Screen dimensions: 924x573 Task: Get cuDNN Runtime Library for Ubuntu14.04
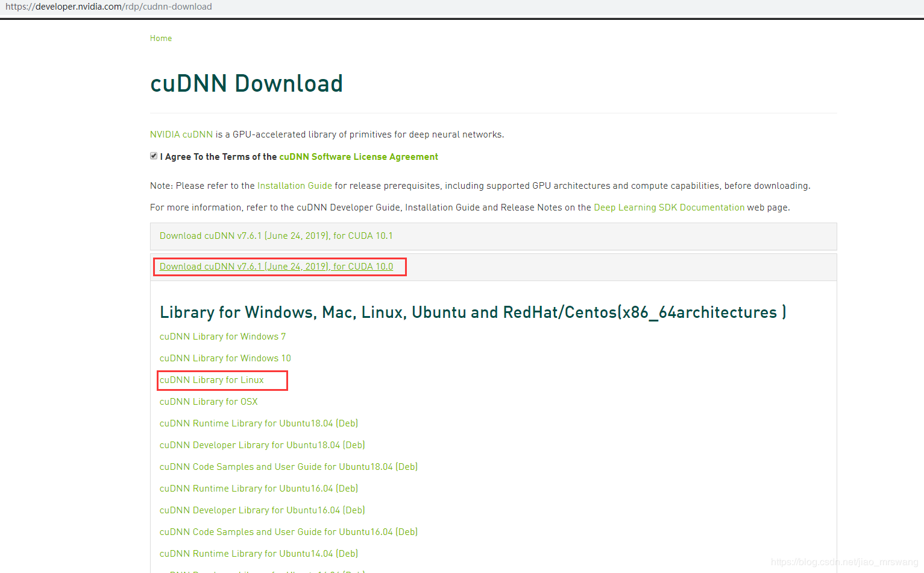coord(259,554)
